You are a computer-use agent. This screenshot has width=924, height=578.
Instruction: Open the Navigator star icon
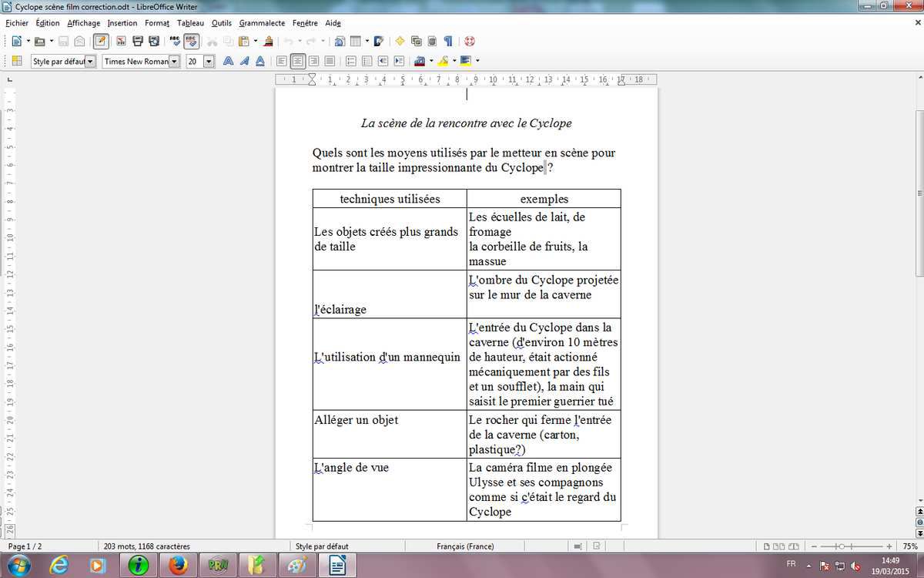400,41
